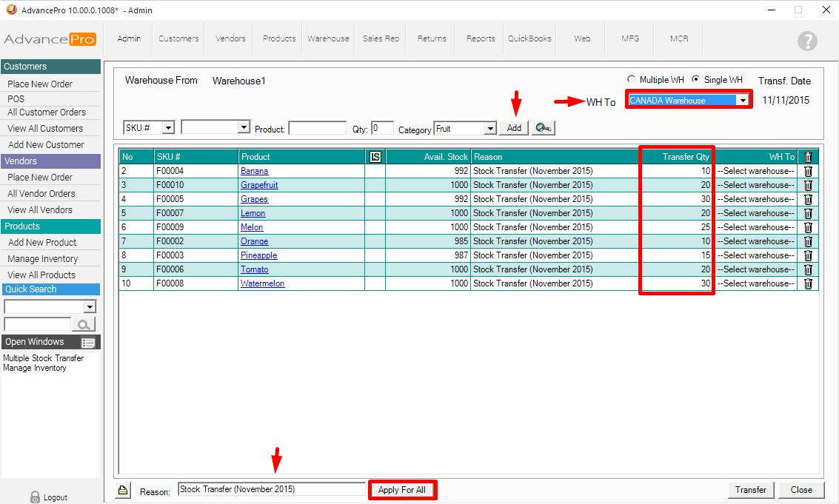
Task: Click the Transfer button
Action: (x=751, y=490)
